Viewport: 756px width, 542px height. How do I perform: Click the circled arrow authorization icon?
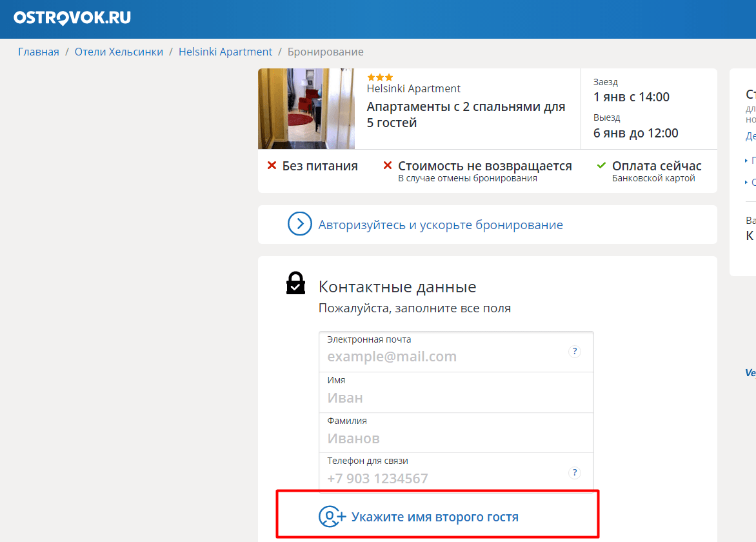[x=299, y=224]
